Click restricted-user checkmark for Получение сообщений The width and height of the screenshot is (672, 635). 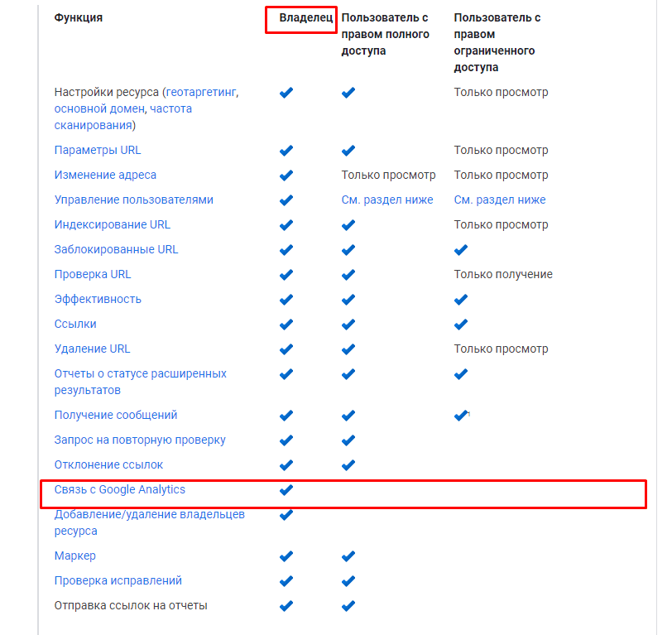tap(461, 416)
